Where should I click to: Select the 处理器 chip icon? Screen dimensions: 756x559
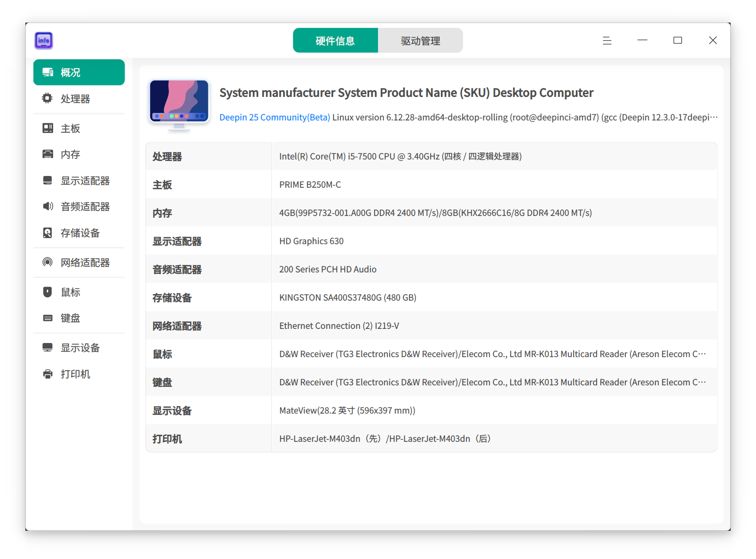47,98
